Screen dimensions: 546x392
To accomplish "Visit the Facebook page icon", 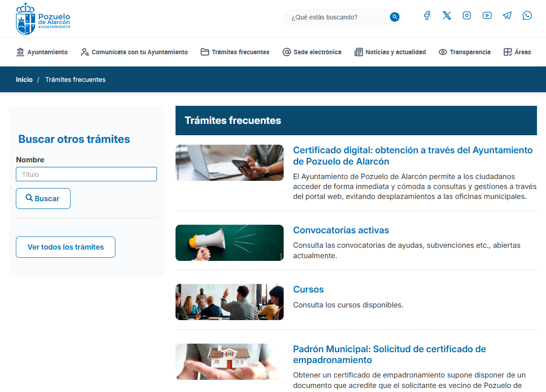I will tap(427, 16).
